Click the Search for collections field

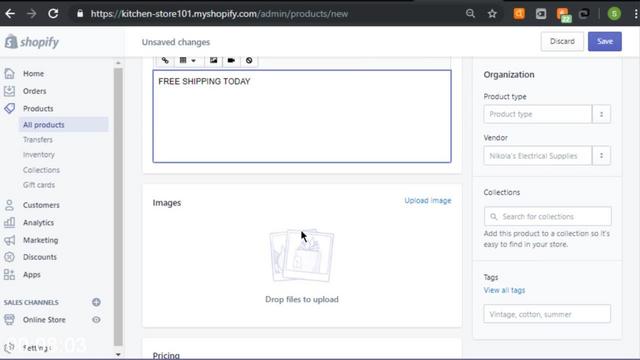click(x=548, y=216)
